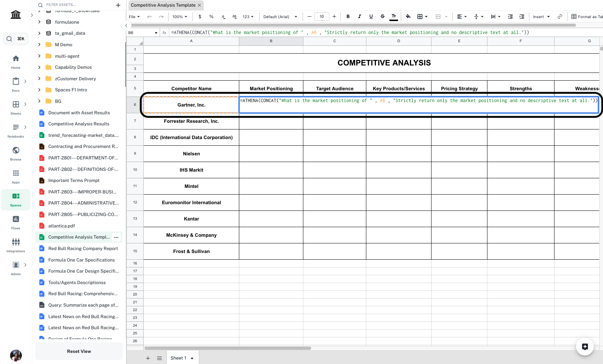Decrease font size with minus button
Viewport: 603px width, 364px height.
click(309, 17)
